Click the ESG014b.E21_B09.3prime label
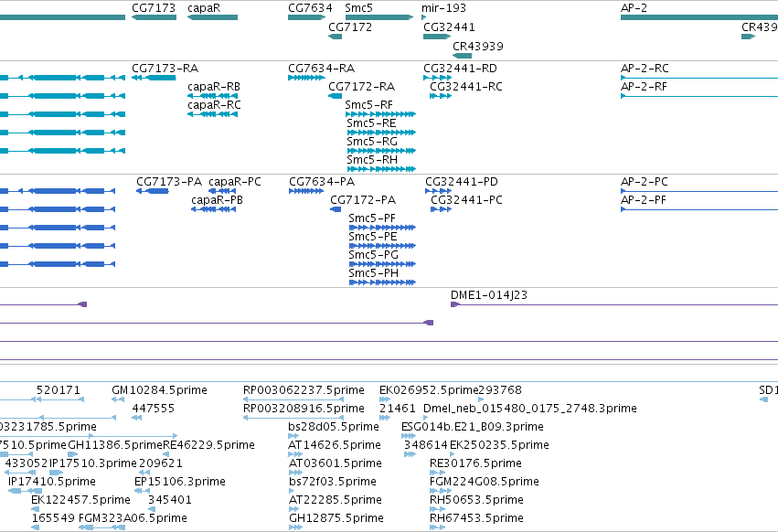 point(473,427)
